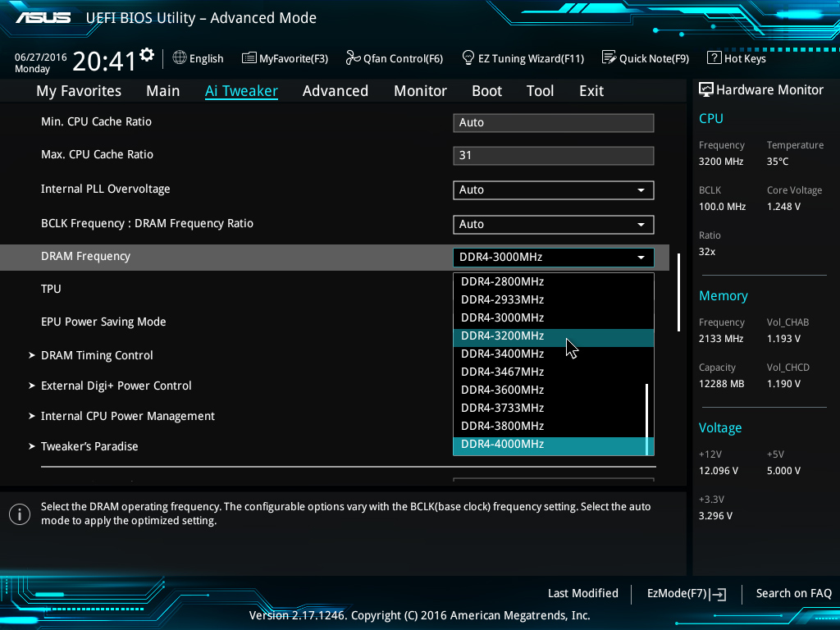Click the Internal PLL Overvoltage label
Image resolution: width=840 pixels, height=630 pixels.
[x=106, y=189]
